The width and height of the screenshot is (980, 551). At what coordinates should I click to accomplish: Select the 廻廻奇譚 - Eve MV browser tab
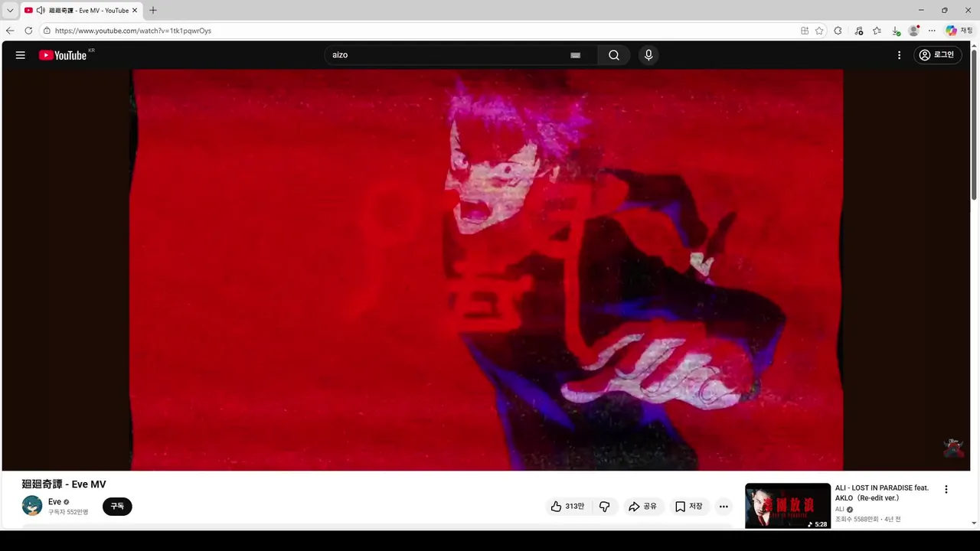click(80, 11)
